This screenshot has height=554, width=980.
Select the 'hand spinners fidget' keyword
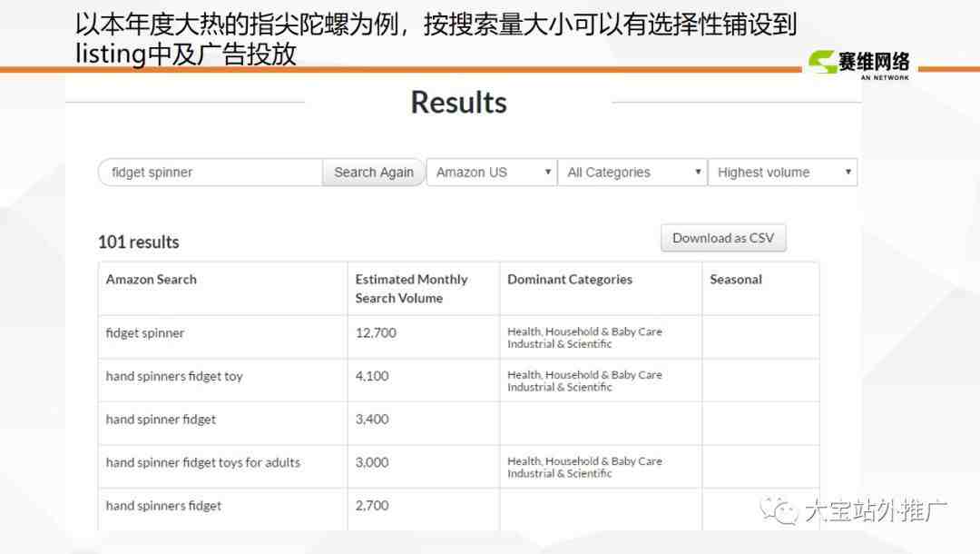point(163,506)
